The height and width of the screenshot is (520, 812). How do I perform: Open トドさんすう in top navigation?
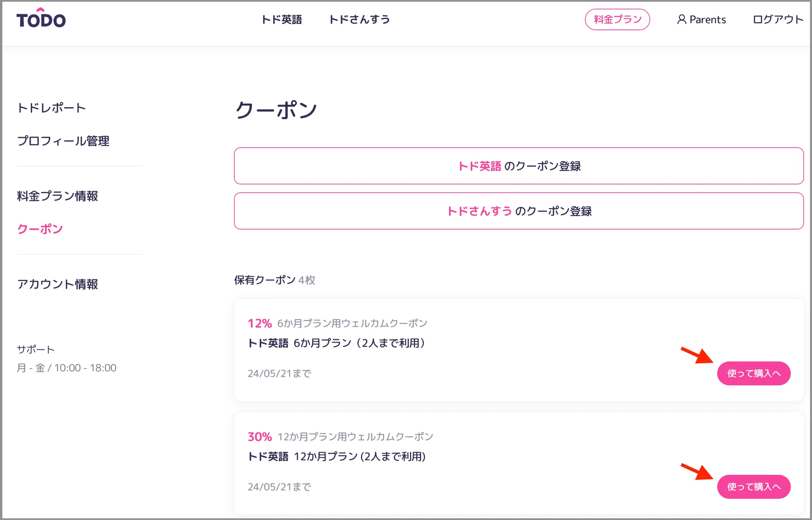coord(359,19)
